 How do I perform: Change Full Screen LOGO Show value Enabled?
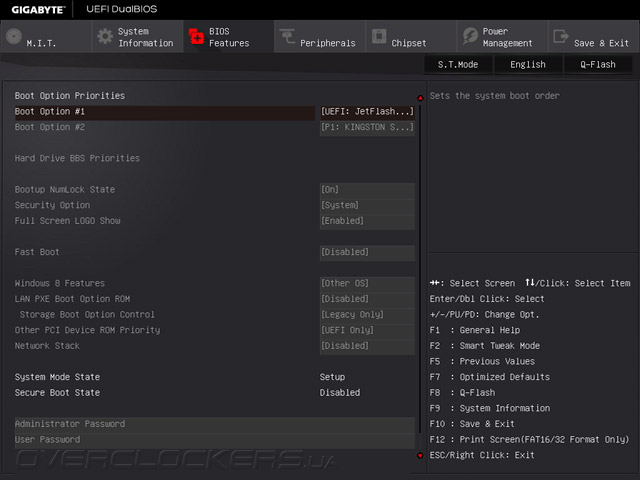367,221
